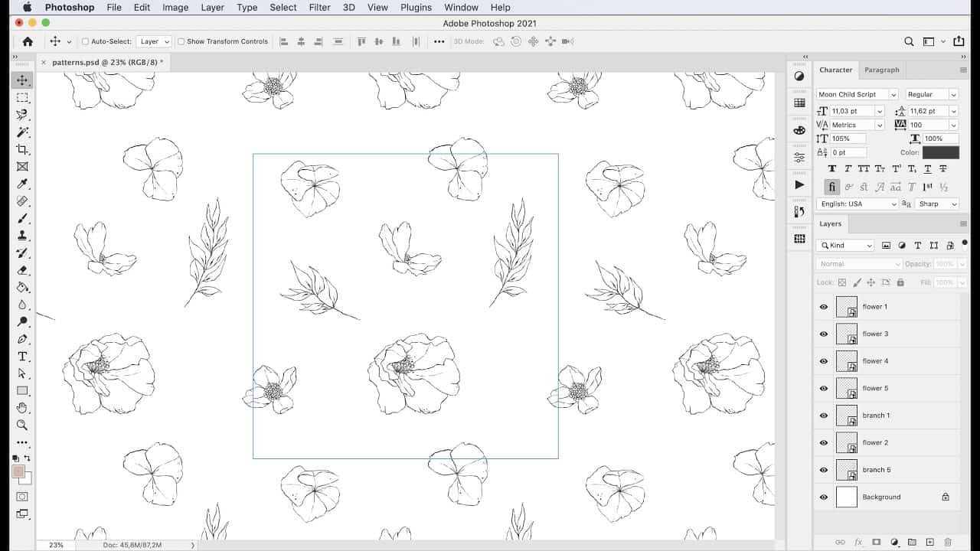Hide the flower 1 layer
Viewport: 980px width, 551px height.
point(824,307)
